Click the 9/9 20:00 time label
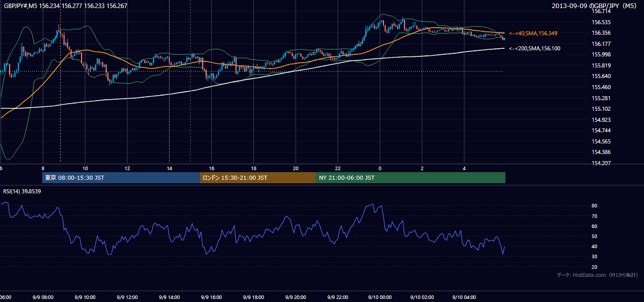This screenshot has width=644, height=302. click(x=295, y=297)
